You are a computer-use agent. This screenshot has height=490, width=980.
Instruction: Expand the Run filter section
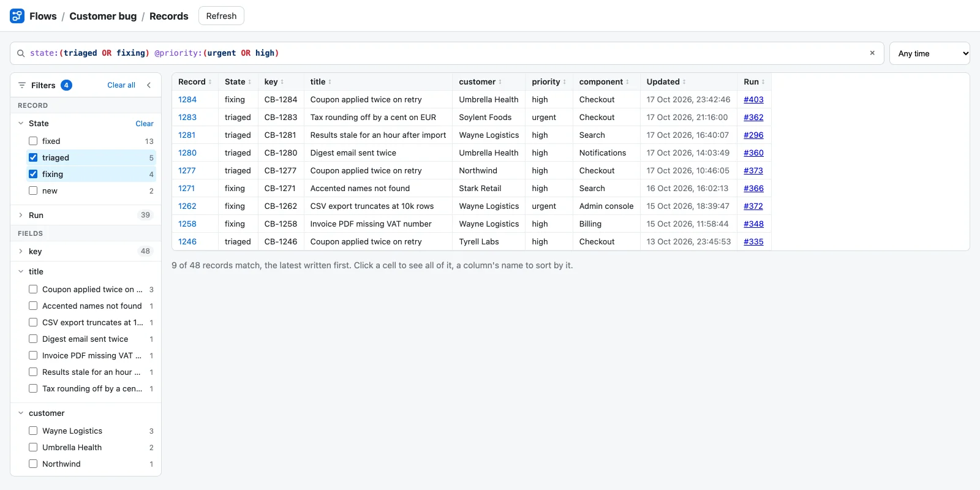(21, 215)
